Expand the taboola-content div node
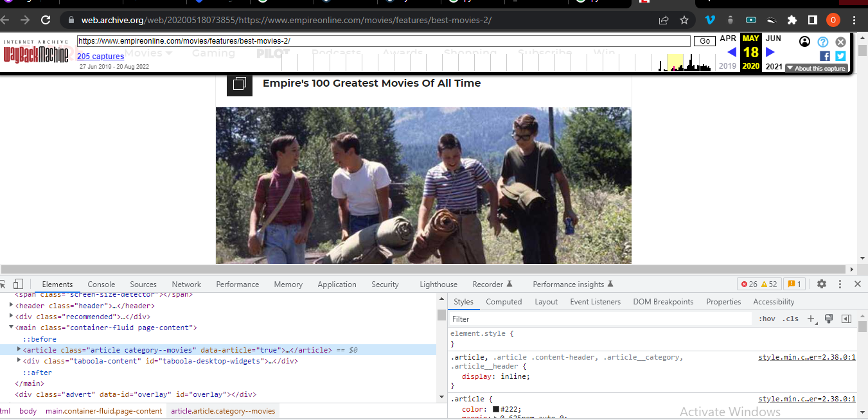 coord(19,361)
